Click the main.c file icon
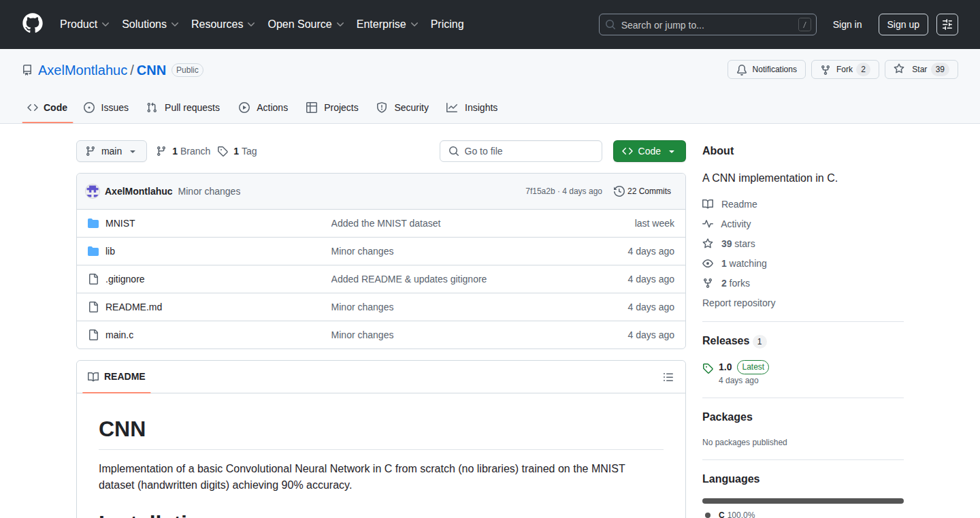The height and width of the screenshot is (518, 980). click(x=93, y=335)
